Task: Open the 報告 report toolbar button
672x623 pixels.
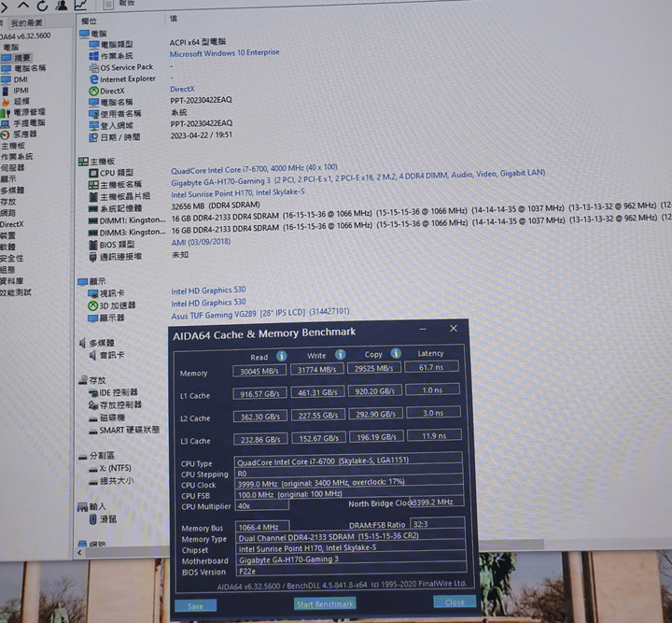Action: click(119, 4)
